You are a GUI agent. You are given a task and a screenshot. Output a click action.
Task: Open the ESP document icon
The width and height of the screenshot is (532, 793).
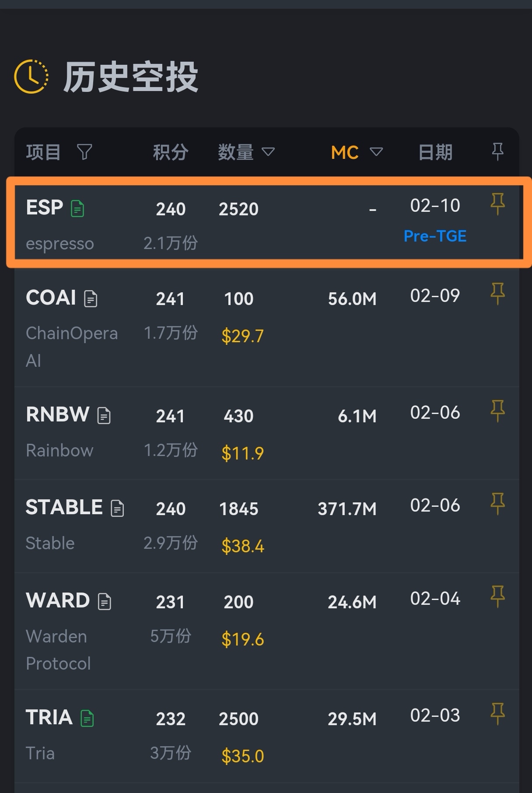[77, 209]
